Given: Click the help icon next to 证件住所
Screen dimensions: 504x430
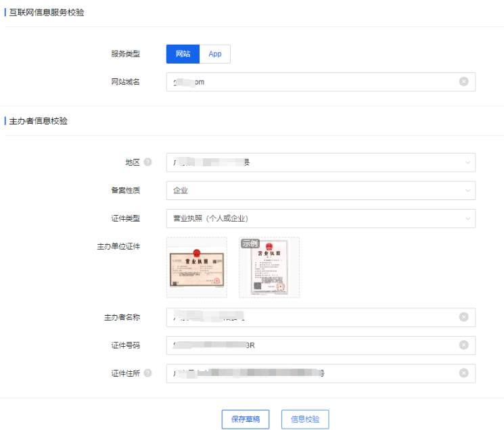Looking at the screenshot, I should coord(147,373).
